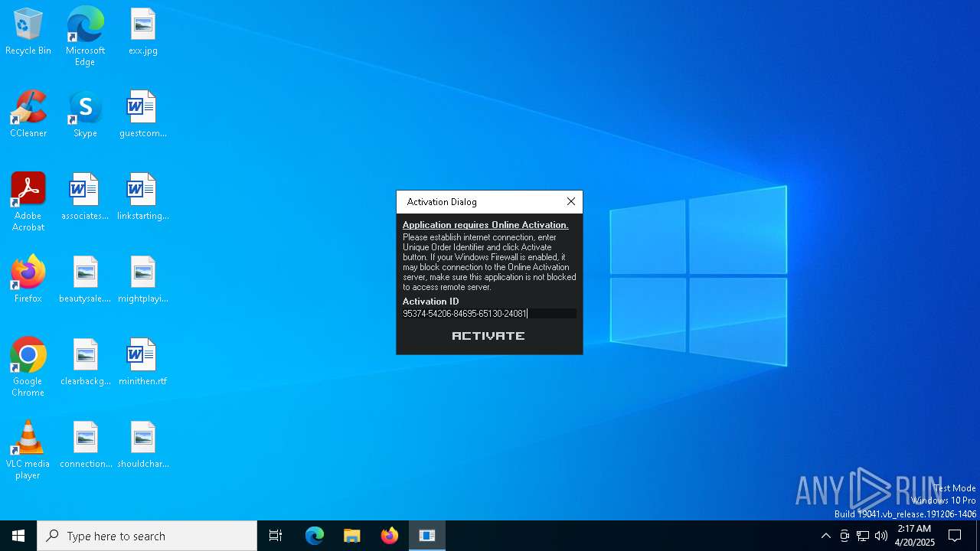Select the mightplayi... image file
Image resolution: width=980 pixels, height=551 pixels.
coord(143,280)
